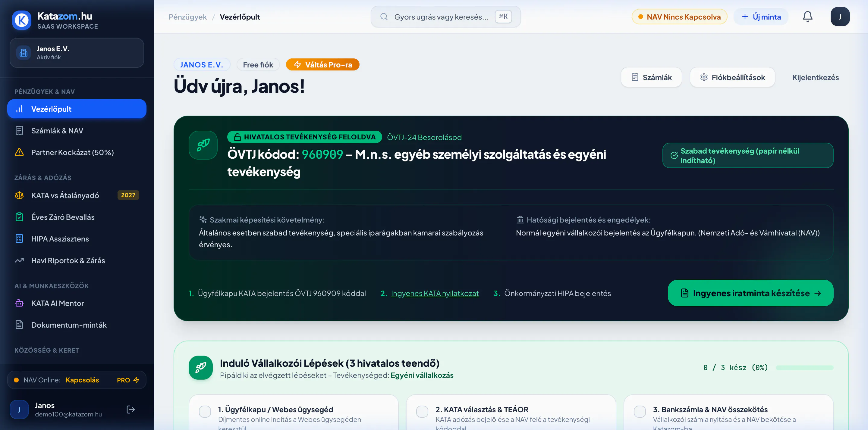The width and height of the screenshot is (868, 430).
Task: Click the Free fiók badge
Action: pos(258,65)
